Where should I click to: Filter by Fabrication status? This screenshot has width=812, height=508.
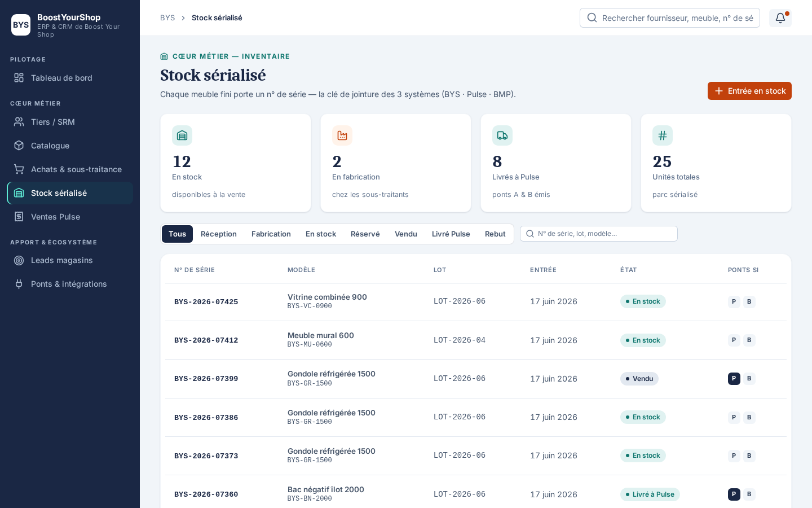pos(271,234)
